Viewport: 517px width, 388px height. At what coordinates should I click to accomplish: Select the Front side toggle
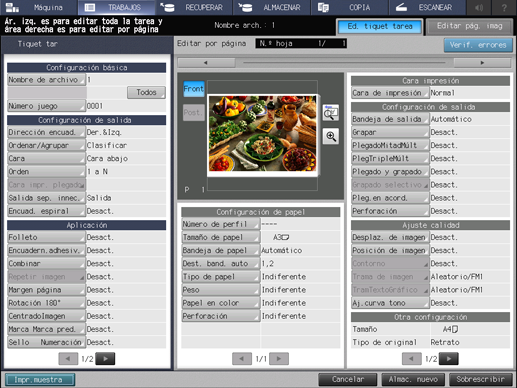(x=194, y=89)
